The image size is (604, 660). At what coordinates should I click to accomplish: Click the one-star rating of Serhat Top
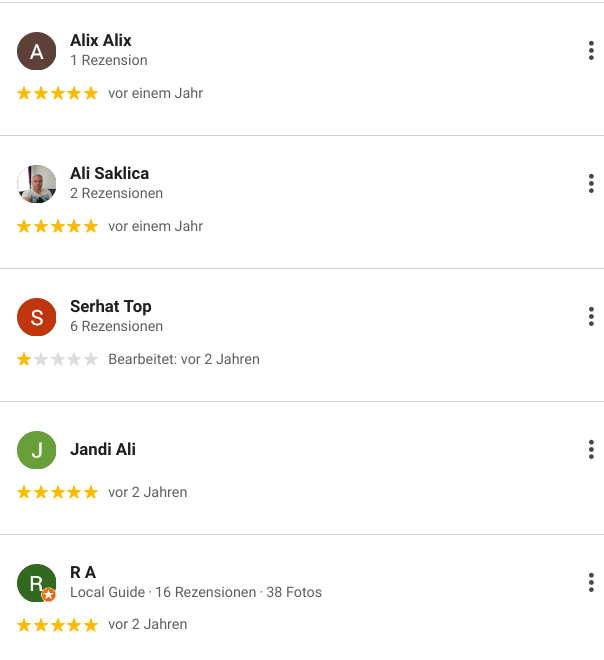coord(57,359)
